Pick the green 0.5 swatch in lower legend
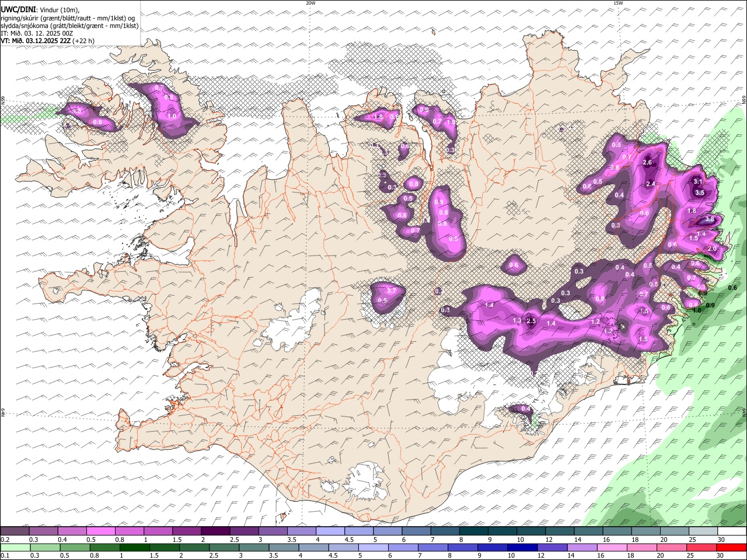 coord(75,548)
